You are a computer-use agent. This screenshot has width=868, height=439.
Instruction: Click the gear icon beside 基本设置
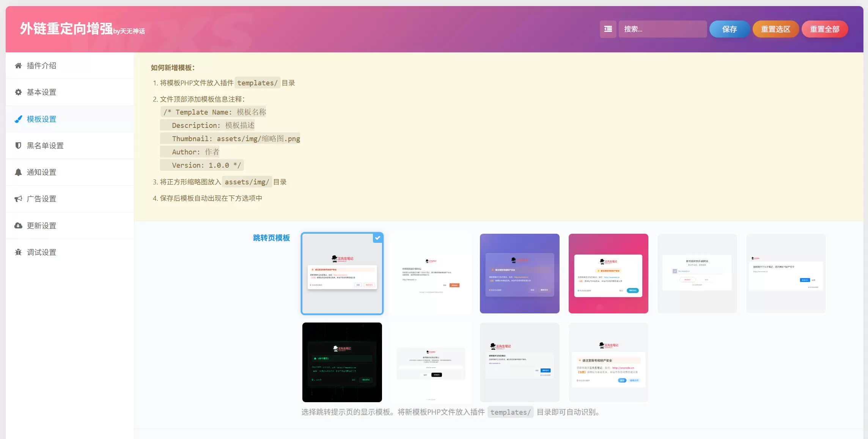pos(18,92)
